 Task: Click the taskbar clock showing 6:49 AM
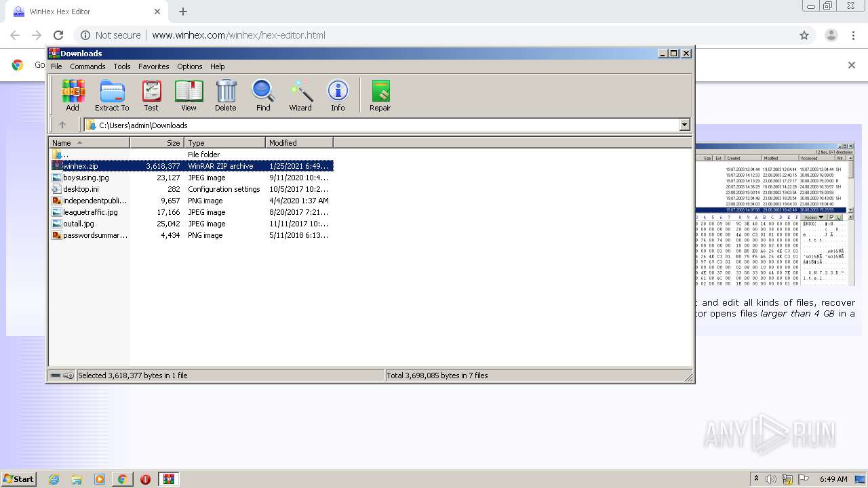pos(833,479)
